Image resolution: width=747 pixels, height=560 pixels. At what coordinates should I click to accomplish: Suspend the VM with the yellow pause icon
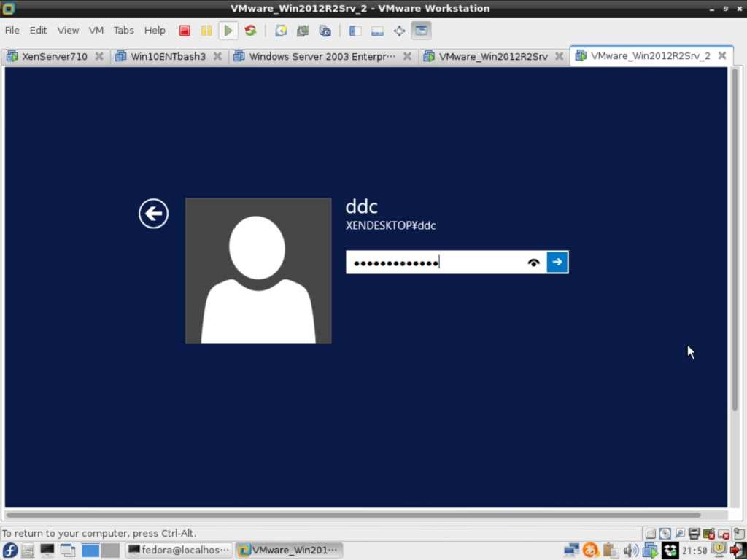(206, 31)
